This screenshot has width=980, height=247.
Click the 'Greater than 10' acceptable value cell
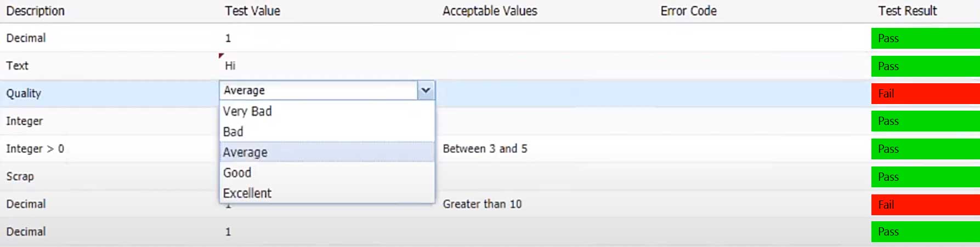tap(482, 204)
